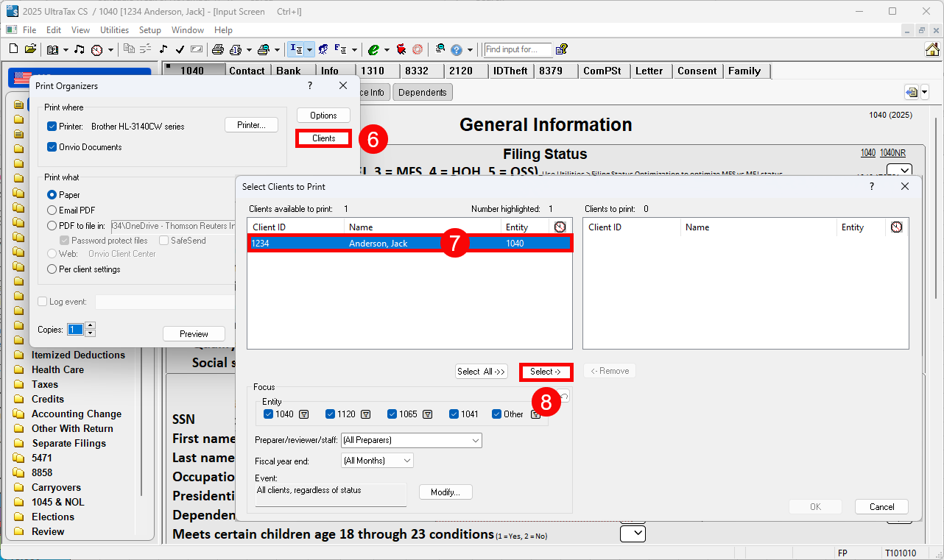Open the Meets certain children conditions dropdown
Viewport: 944px width, 560px height.
pos(633,534)
